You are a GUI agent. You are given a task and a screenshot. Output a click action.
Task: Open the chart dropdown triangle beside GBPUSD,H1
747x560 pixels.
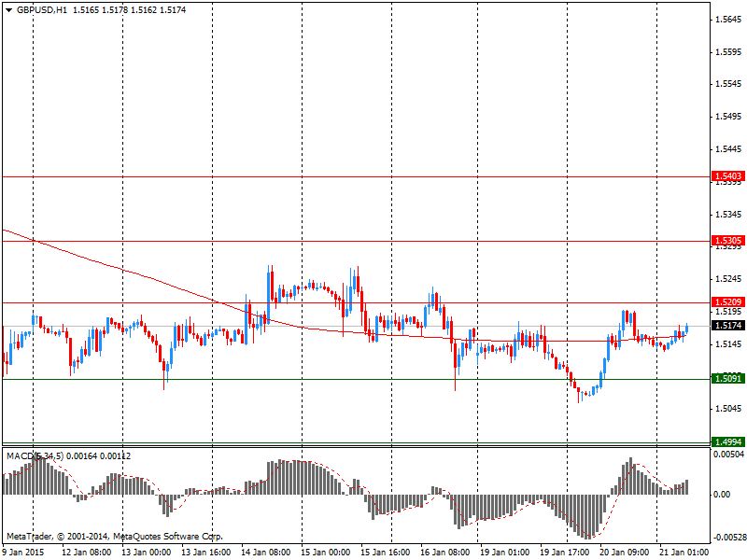(9, 10)
